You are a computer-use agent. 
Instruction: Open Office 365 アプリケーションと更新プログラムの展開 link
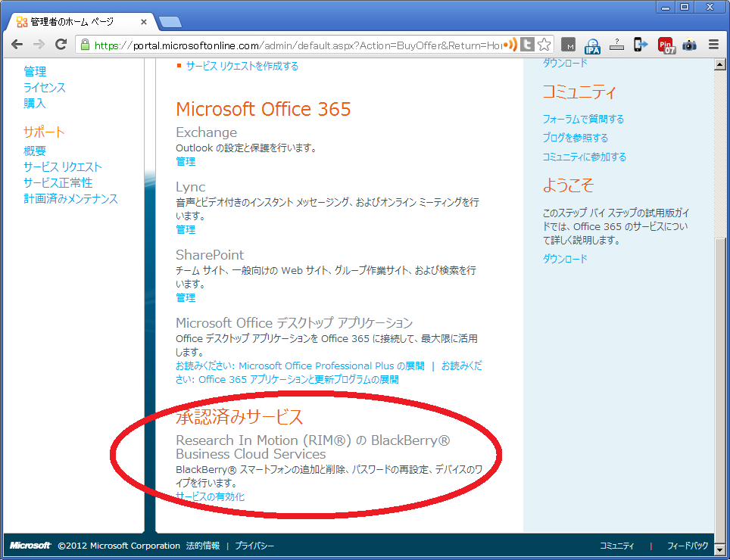[298, 379]
